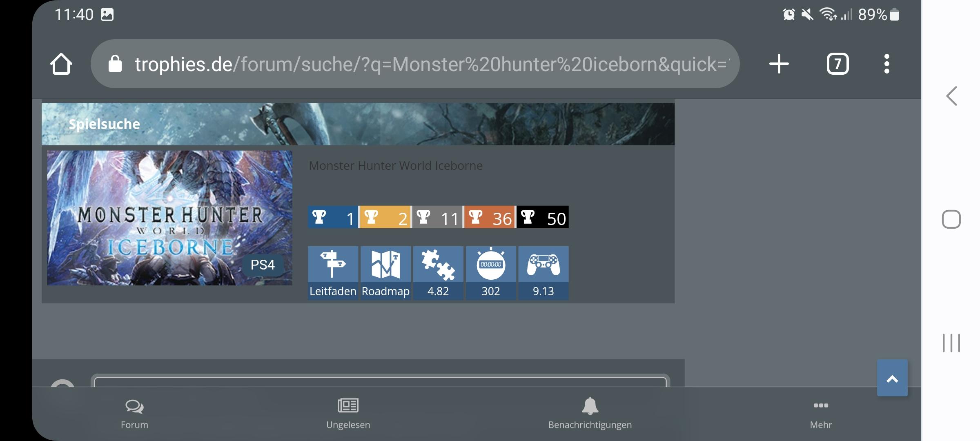Tap the browser home icon
The height and width of the screenshot is (441, 980).
[x=61, y=64]
